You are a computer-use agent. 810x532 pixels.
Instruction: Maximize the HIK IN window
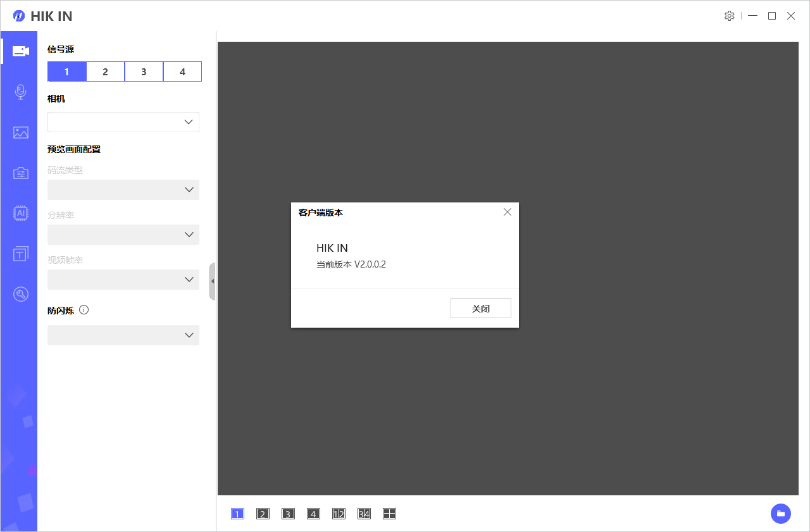coord(772,16)
